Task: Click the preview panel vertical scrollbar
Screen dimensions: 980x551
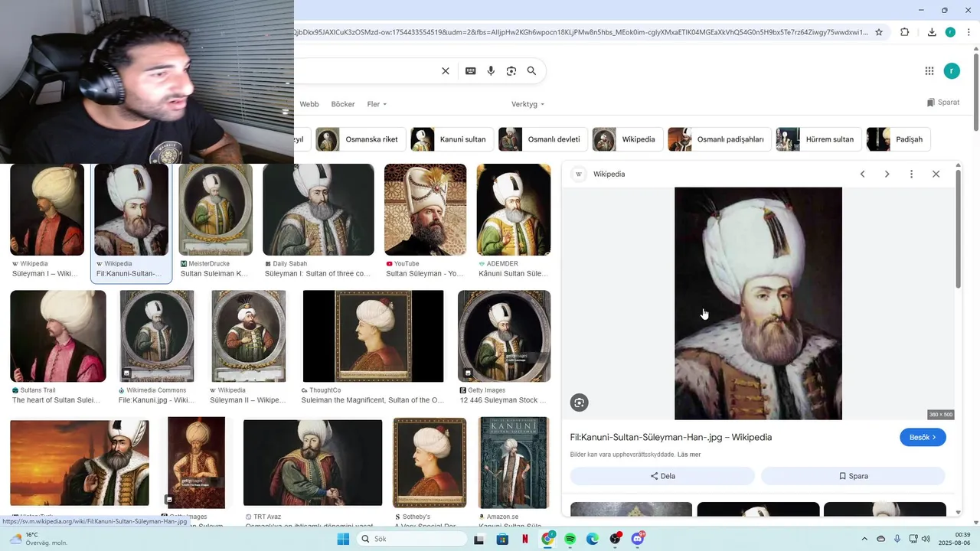Action: (x=958, y=230)
